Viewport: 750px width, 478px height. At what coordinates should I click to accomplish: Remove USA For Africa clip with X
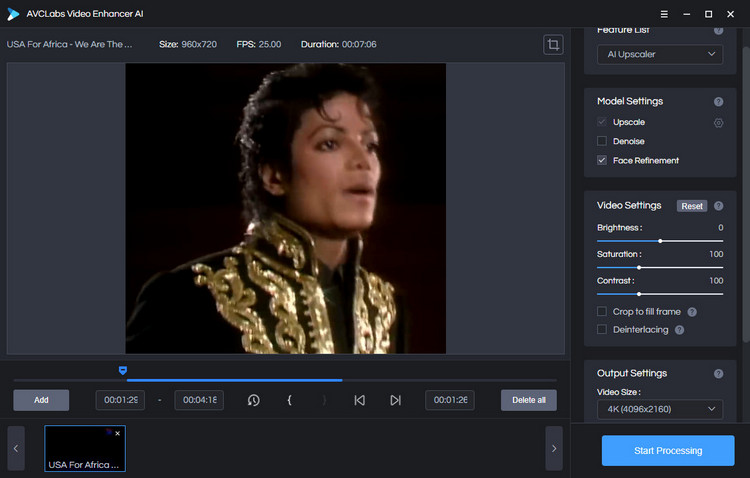(x=118, y=434)
